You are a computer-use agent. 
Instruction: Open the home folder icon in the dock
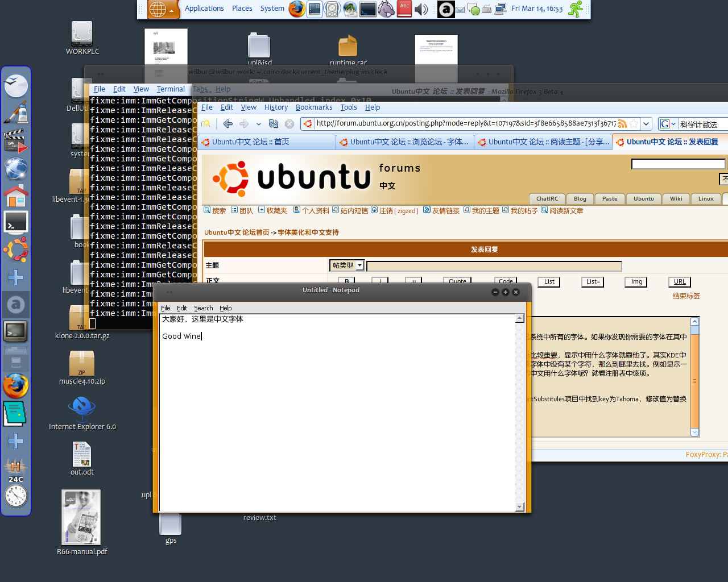point(16,196)
